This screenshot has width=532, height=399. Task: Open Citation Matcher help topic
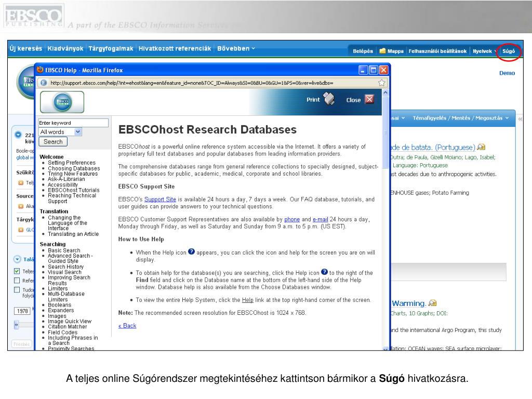[67, 327]
